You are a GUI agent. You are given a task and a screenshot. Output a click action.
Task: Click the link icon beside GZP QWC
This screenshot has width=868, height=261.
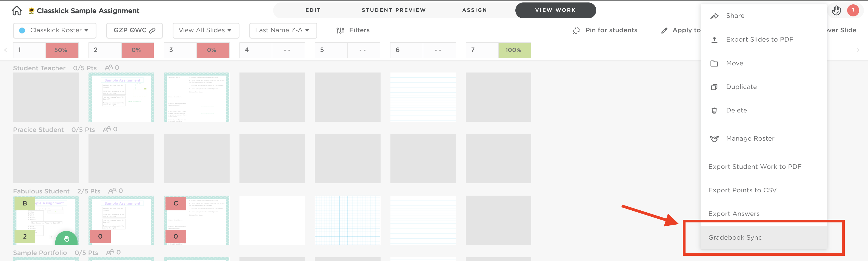(152, 31)
